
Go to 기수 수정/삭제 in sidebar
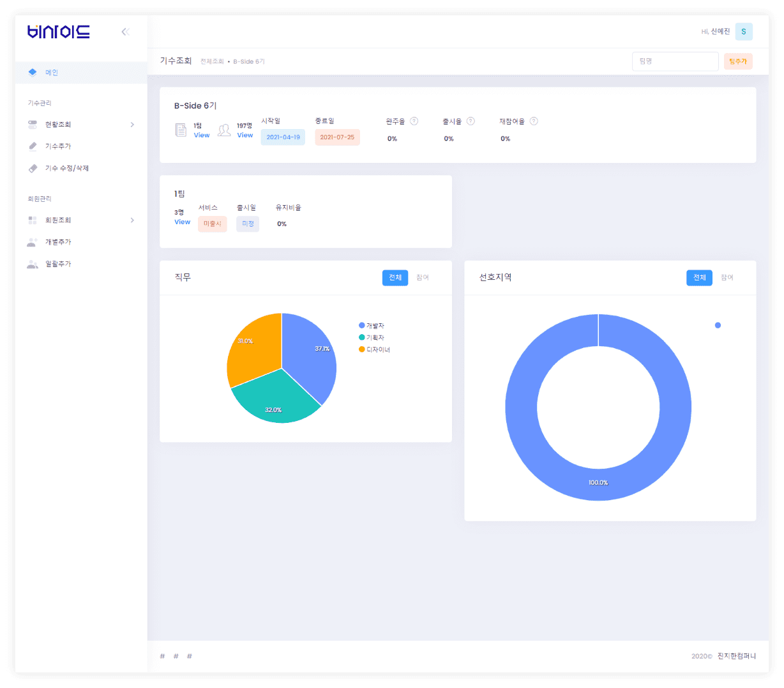[x=66, y=169]
